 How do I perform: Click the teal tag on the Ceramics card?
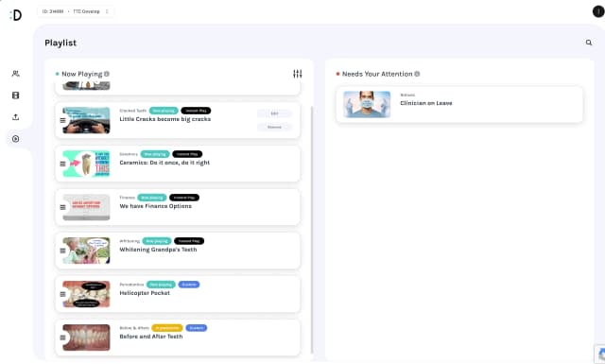(x=155, y=154)
